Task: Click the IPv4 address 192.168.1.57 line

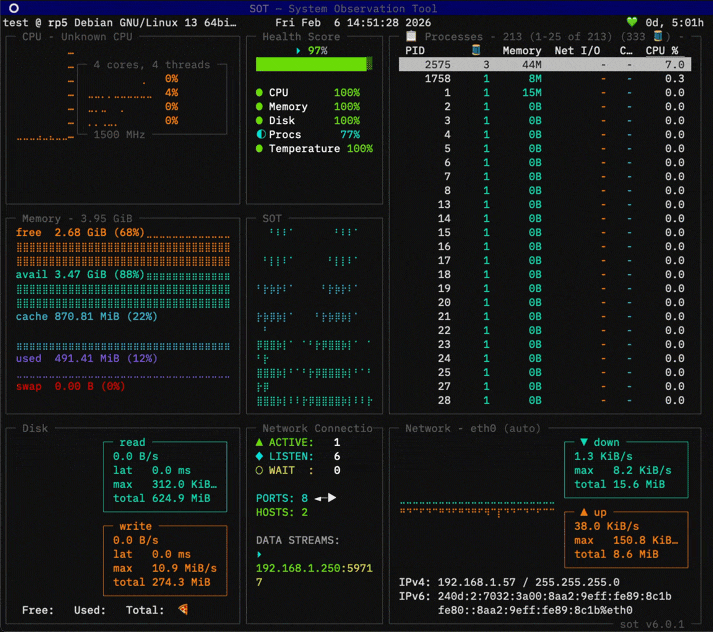Action: point(509,582)
